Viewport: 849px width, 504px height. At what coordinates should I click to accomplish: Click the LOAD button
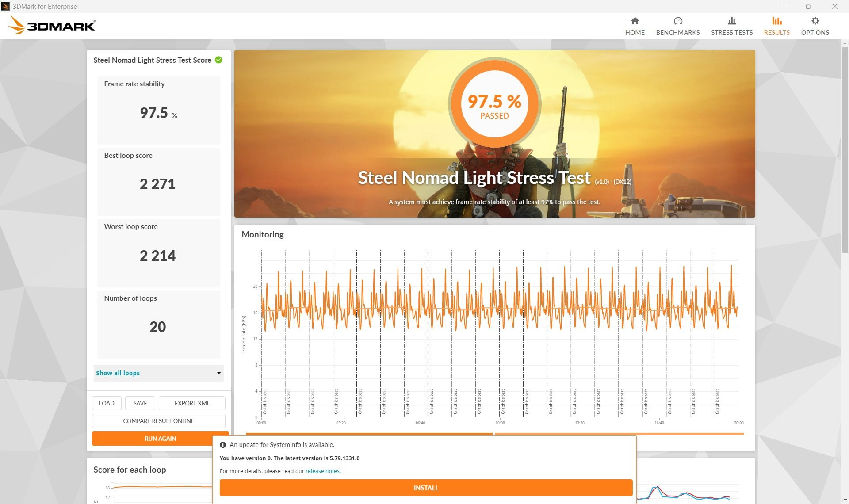[x=106, y=403]
